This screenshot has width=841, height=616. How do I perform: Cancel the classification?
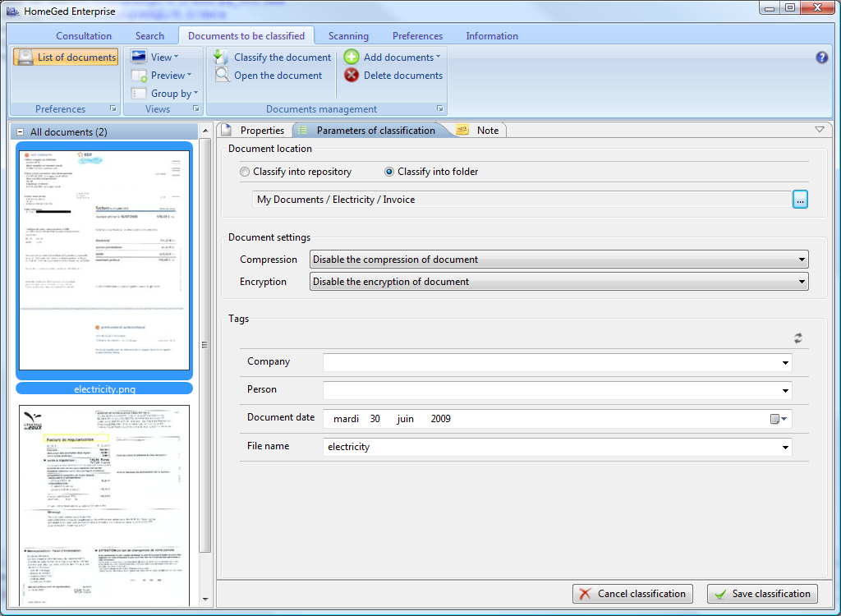pos(632,593)
